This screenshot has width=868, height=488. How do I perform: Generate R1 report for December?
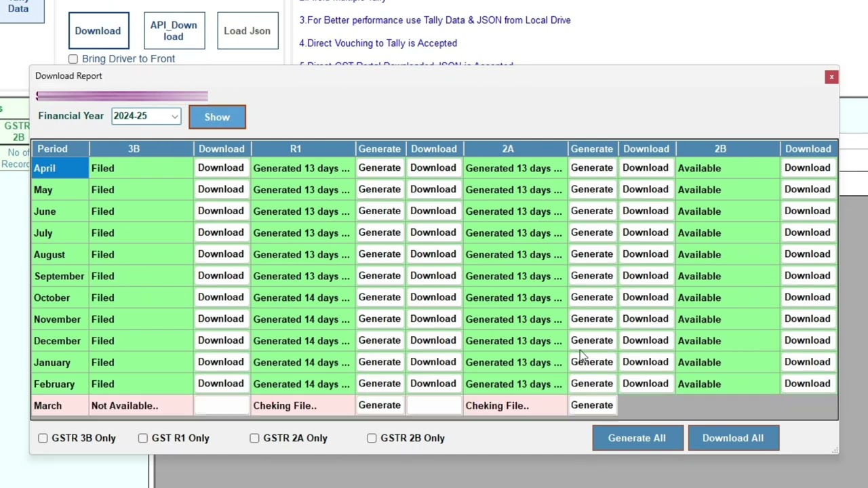click(380, 340)
